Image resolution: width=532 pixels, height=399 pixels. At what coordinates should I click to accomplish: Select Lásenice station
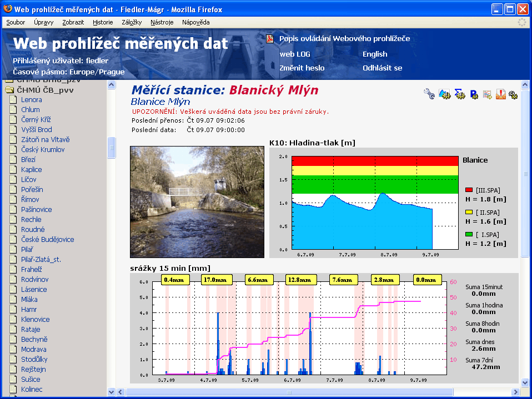tap(34, 290)
